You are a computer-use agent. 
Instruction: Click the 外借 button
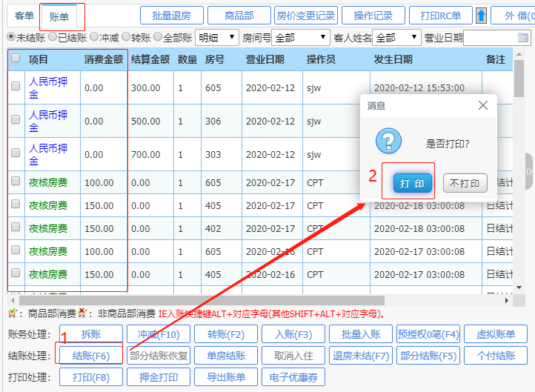[513, 16]
